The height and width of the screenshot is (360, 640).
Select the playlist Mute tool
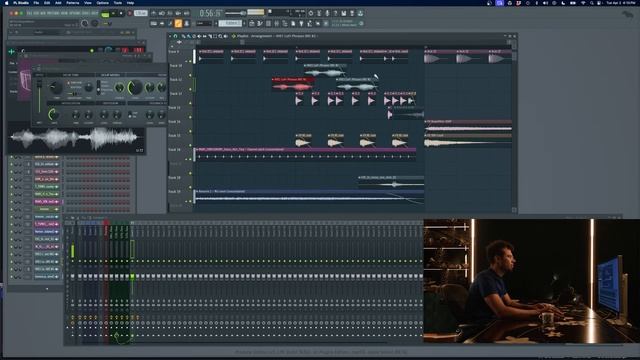(200, 36)
